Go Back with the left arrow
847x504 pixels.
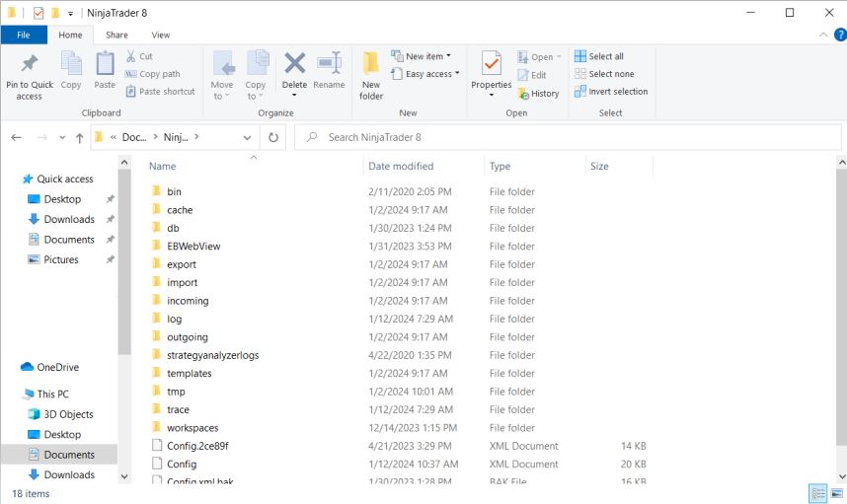coord(16,138)
